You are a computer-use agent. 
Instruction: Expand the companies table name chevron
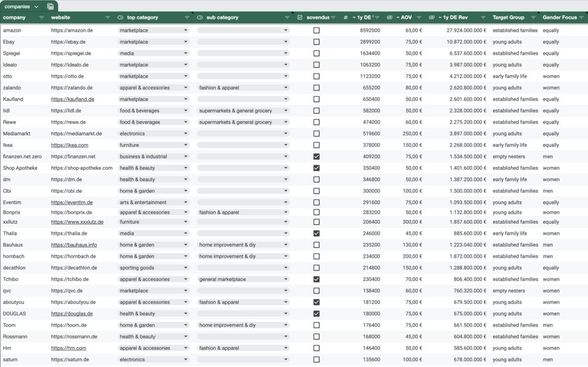[36, 7]
